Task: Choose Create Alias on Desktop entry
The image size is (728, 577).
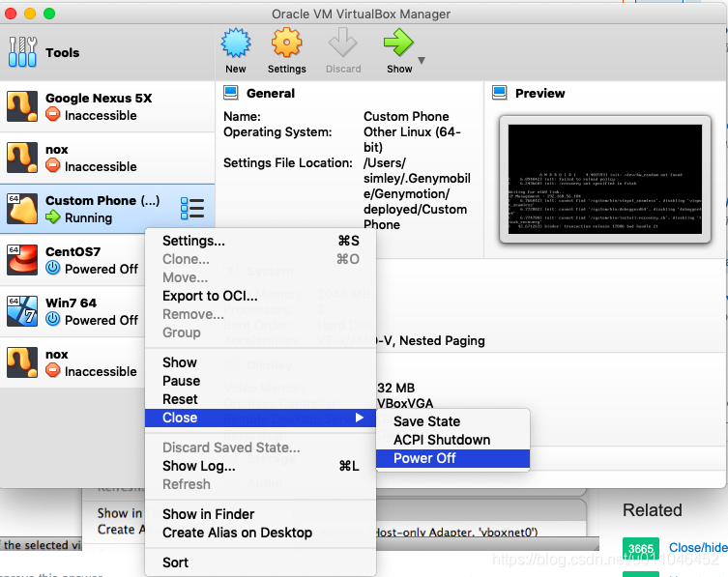Action: pyautogui.click(x=260, y=533)
